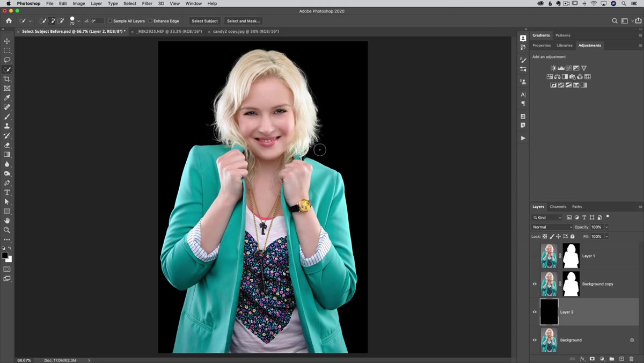Open the Apple menu
Image resolution: width=644 pixels, height=363 pixels.
click(x=8, y=3)
